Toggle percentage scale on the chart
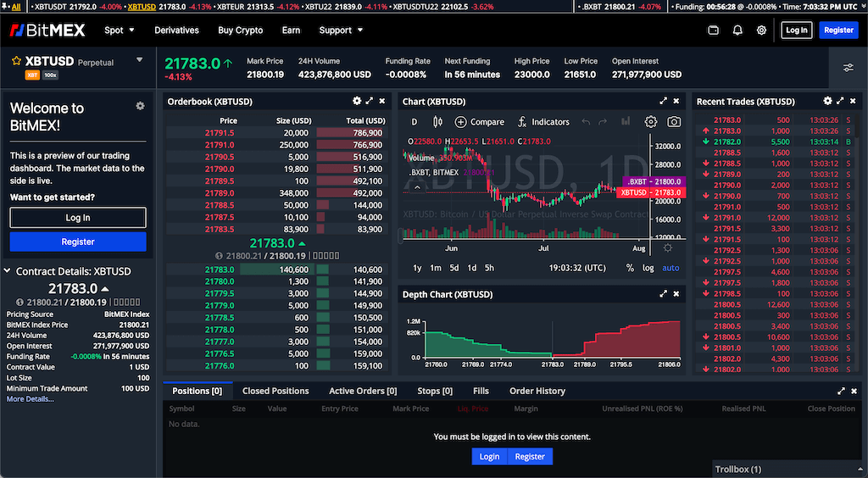The image size is (868, 478). 630,268
